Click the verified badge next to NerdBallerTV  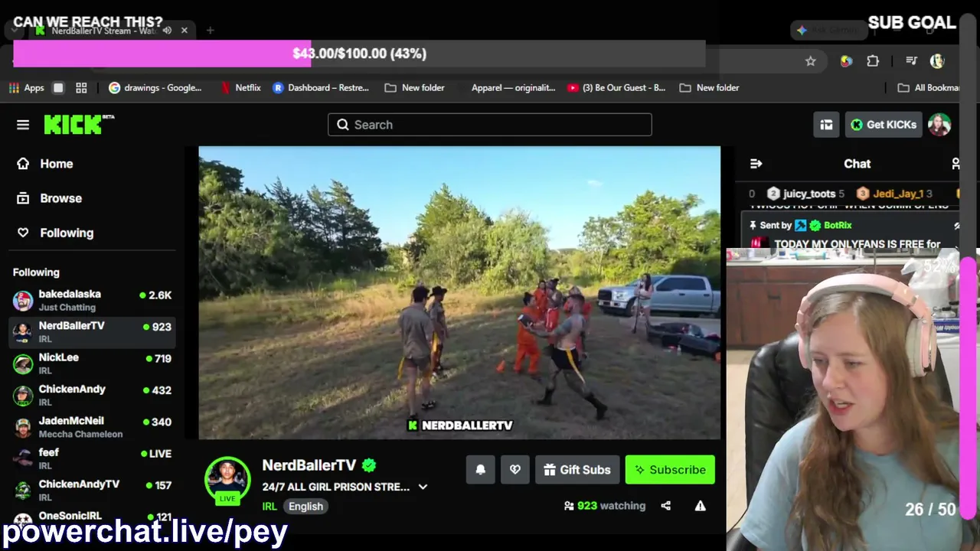coord(369,465)
